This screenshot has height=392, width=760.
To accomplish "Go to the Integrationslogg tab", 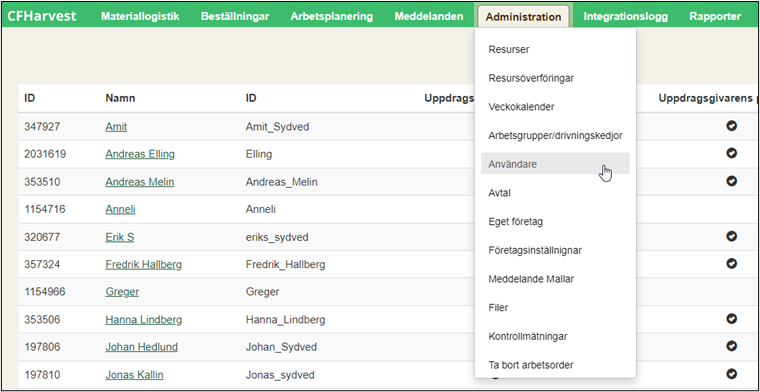I will pyautogui.click(x=625, y=16).
